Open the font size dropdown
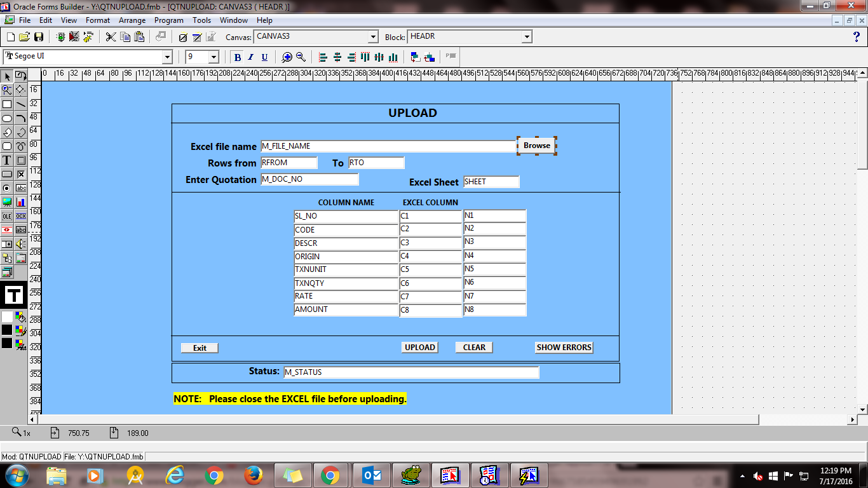 [214, 57]
